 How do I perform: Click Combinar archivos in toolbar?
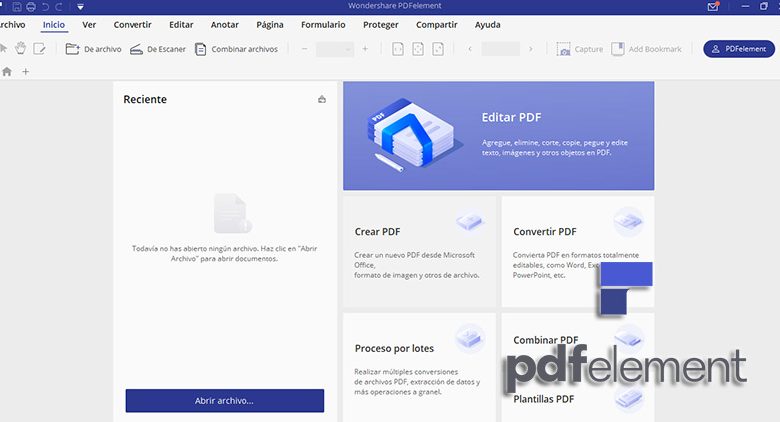(236, 49)
